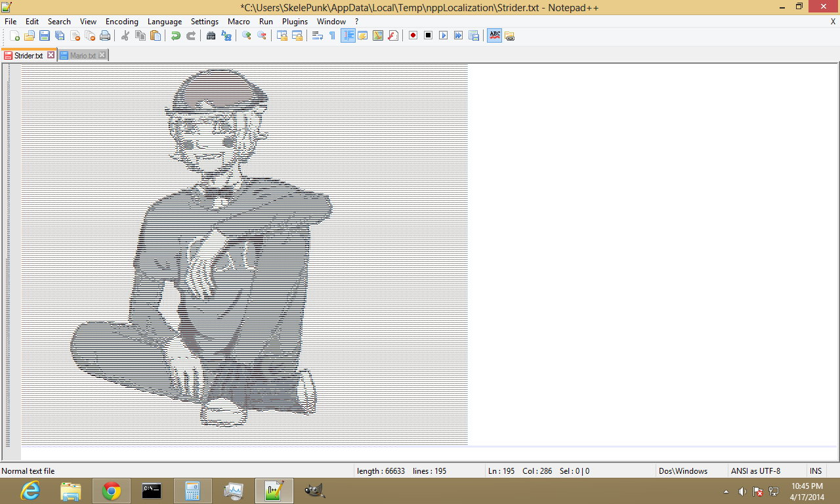This screenshot has width=840, height=504.
Task: Toggle the Function List panel
Action: pyautogui.click(x=393, y=35)
